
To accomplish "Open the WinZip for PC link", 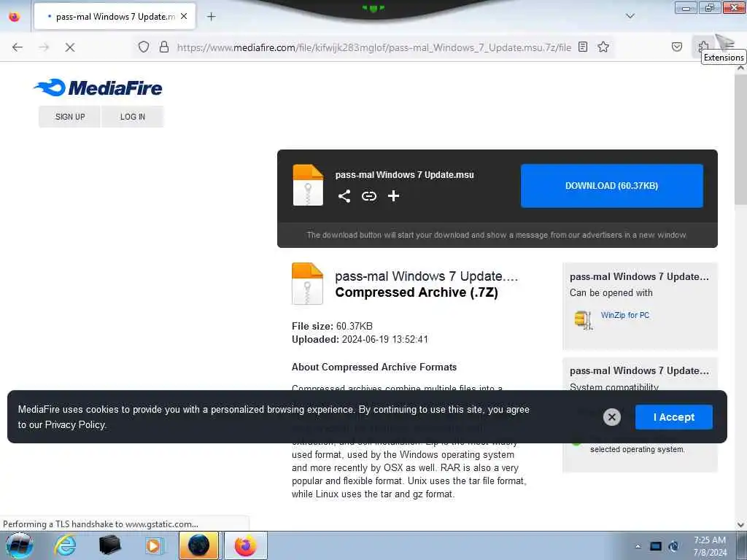I will 624,315.
